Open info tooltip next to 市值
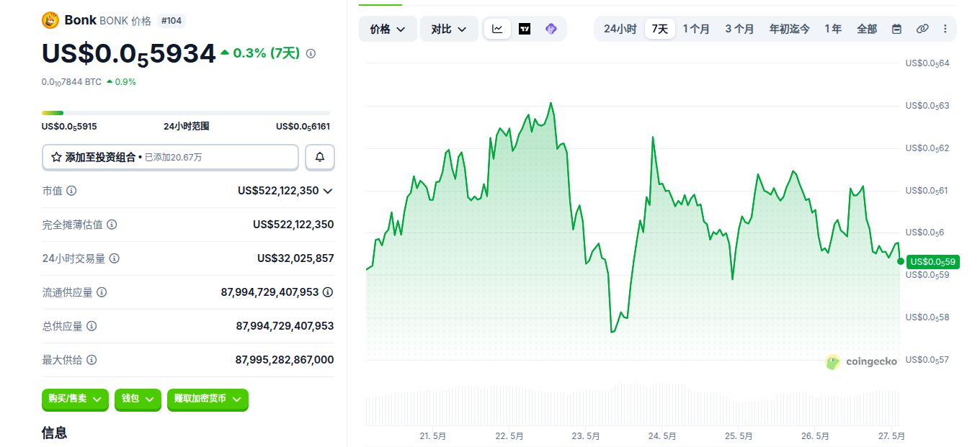Image resolution: width=980 pixels, height=447 pixels. coord(72,191)
